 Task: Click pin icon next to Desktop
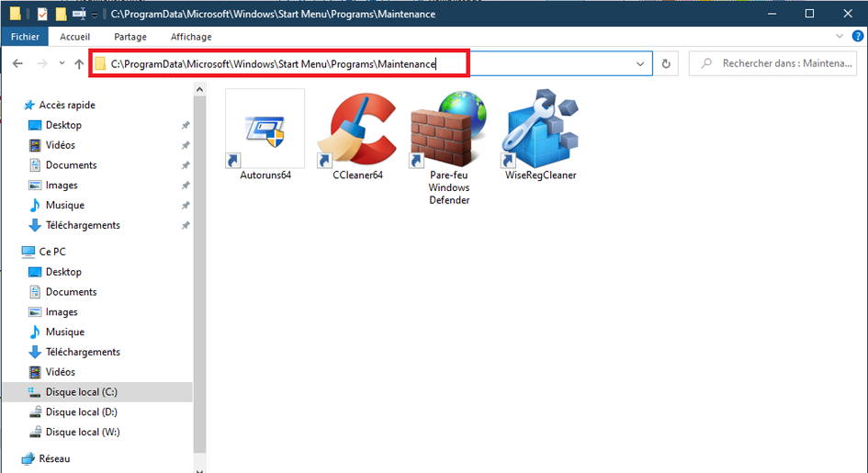point(186,126)
